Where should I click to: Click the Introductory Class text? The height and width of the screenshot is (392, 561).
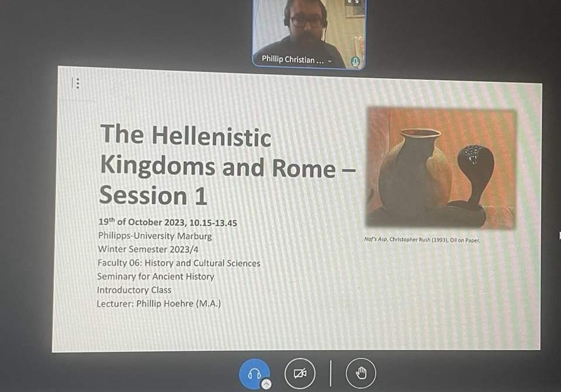pos(134,290)
